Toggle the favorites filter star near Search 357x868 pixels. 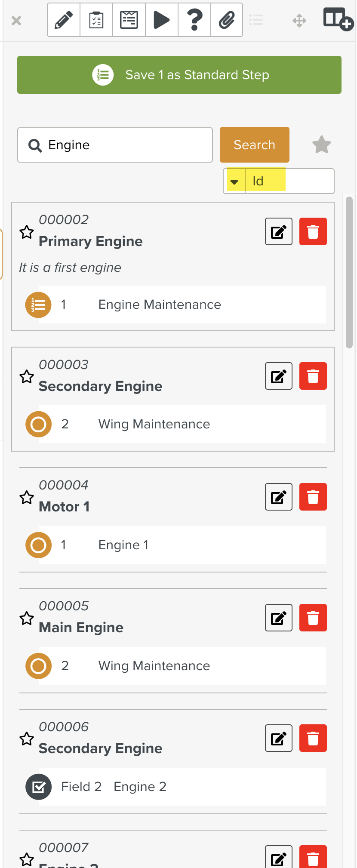point(321,145)
